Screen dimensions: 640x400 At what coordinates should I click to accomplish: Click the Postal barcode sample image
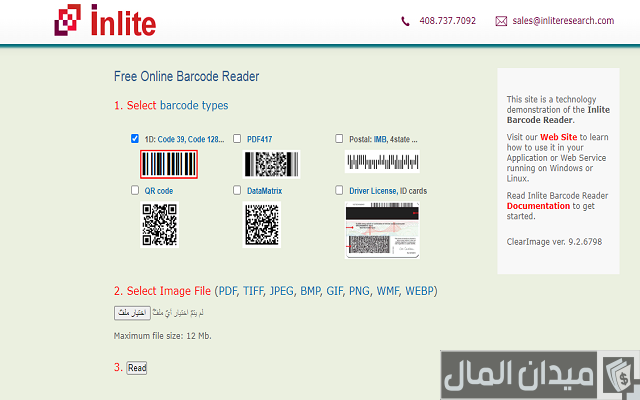point(382,162)
